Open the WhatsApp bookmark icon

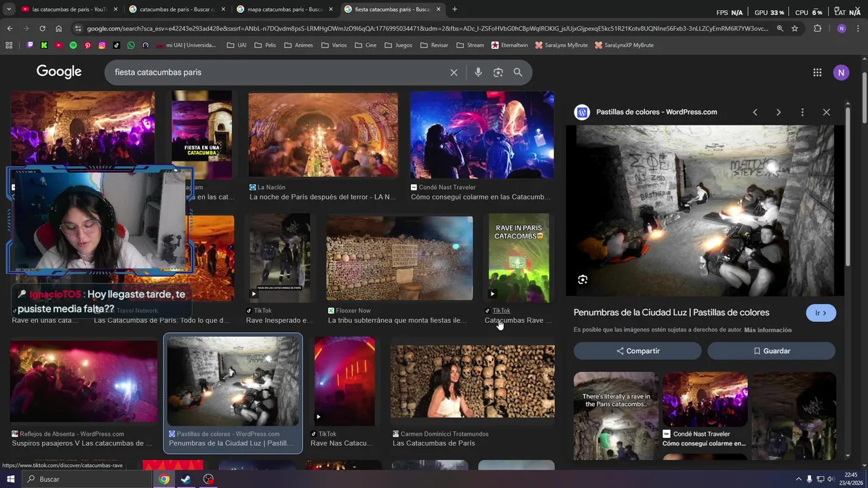point(131,45)
